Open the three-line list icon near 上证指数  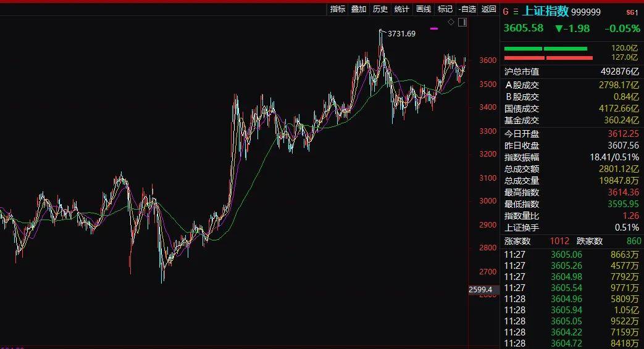[516, 12]
